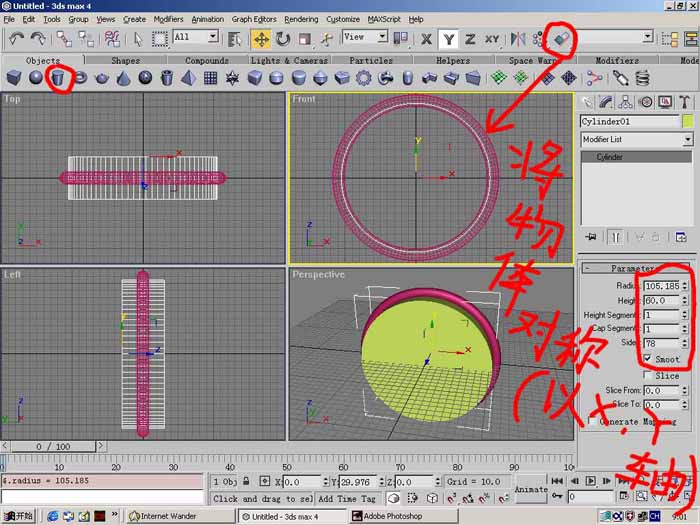Click the Start button on the taskbar
700x525 pixels.
click(x=18, y=516)
